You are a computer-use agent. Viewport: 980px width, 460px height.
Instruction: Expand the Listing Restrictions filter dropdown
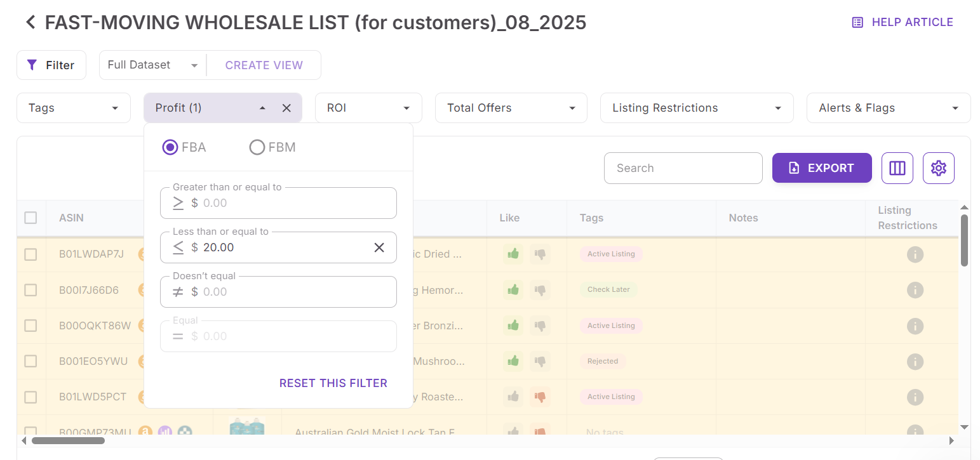tap(696, 108)
